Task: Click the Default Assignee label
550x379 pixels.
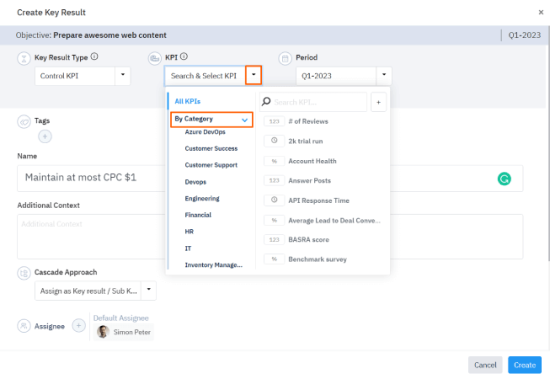Action: tap(121, 318)
